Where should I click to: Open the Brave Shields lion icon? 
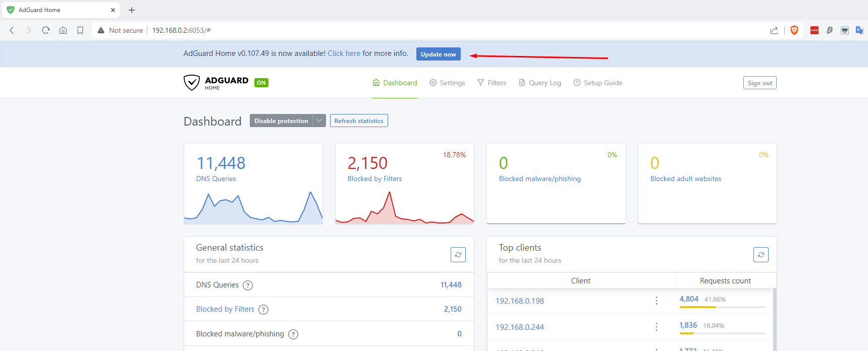pyautogui.click(x=794, y=30)
